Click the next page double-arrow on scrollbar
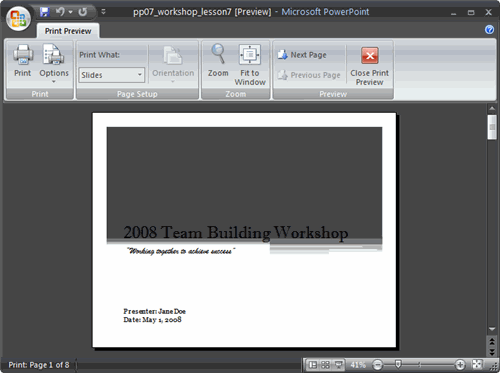500x373 pixels. click(x=492, y=352)
